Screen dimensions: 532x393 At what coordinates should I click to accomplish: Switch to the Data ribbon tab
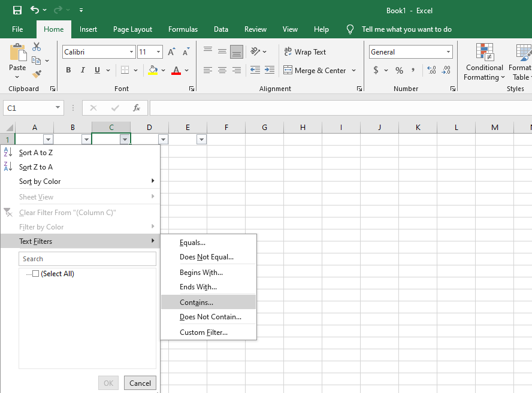pos(220,29)
